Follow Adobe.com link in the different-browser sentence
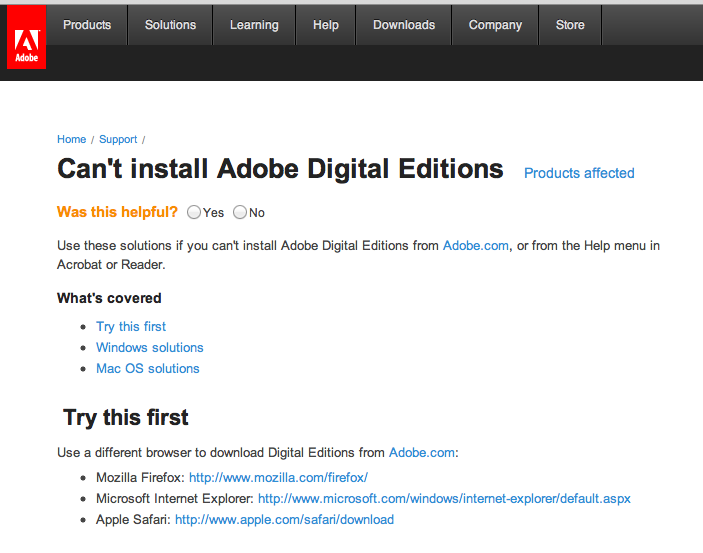 pyautogui.click(x=421, y=453)
